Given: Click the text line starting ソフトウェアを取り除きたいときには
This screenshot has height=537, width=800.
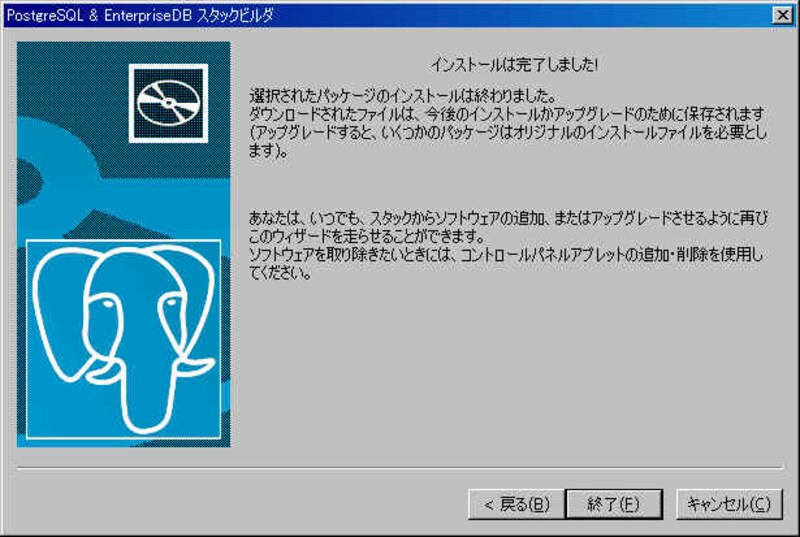Looking at the screenshot, I should 506,254.
